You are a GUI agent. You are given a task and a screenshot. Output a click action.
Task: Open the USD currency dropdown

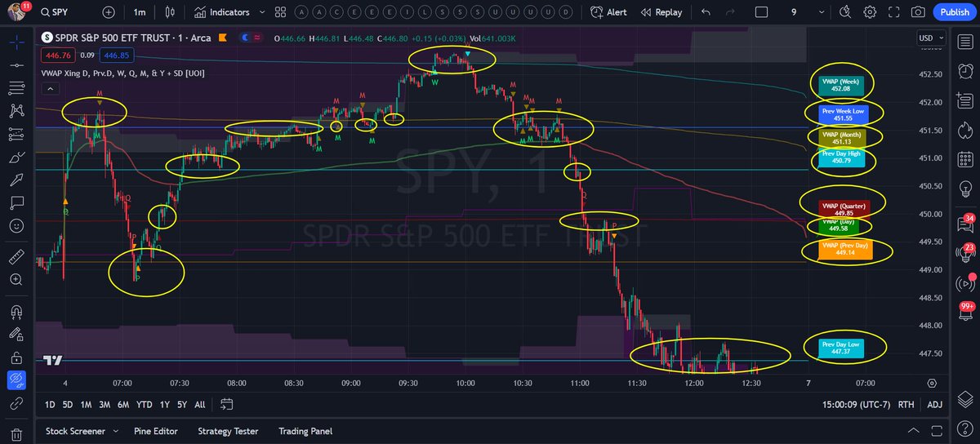click(931, 38)
